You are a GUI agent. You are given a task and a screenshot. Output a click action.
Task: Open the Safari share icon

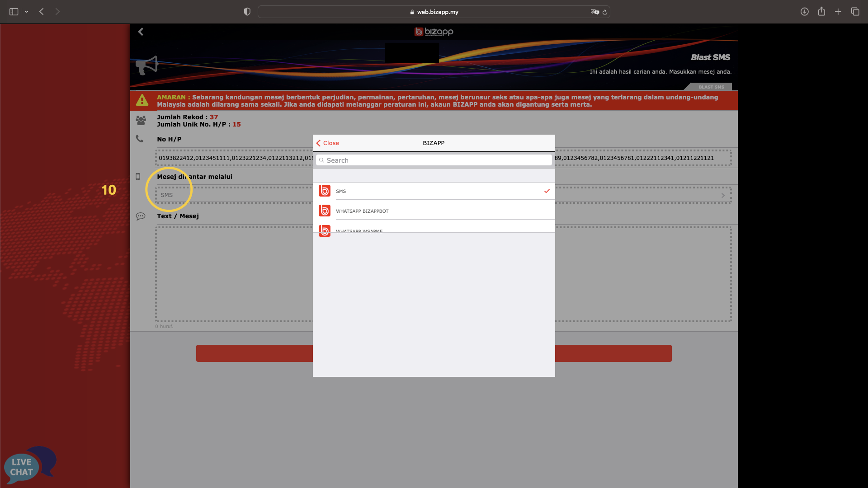pos(821,11)
